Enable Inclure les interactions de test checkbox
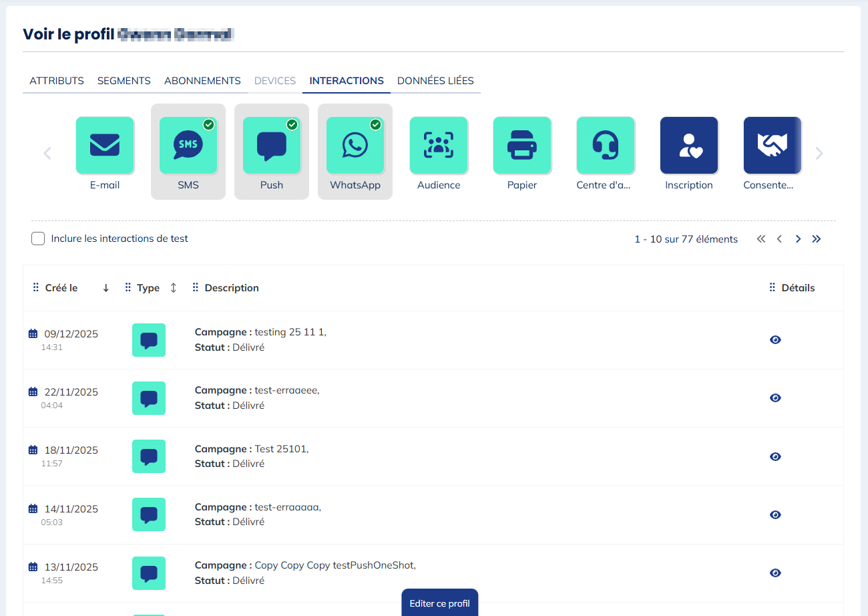This screenshot has width=868, height=616. pos(38,239)
